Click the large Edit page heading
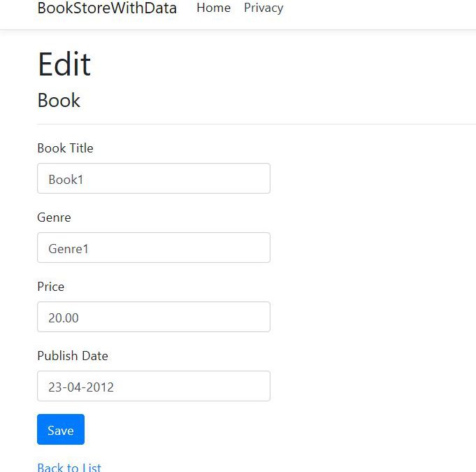 64,64
